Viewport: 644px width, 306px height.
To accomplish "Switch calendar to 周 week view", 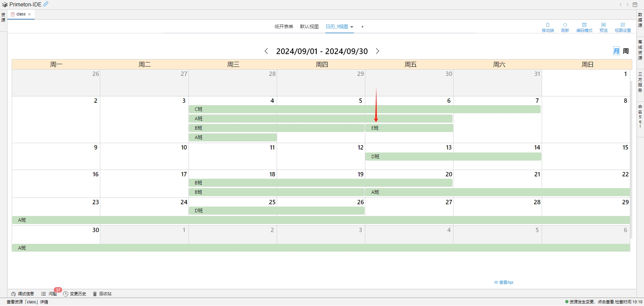I will 626,51.
